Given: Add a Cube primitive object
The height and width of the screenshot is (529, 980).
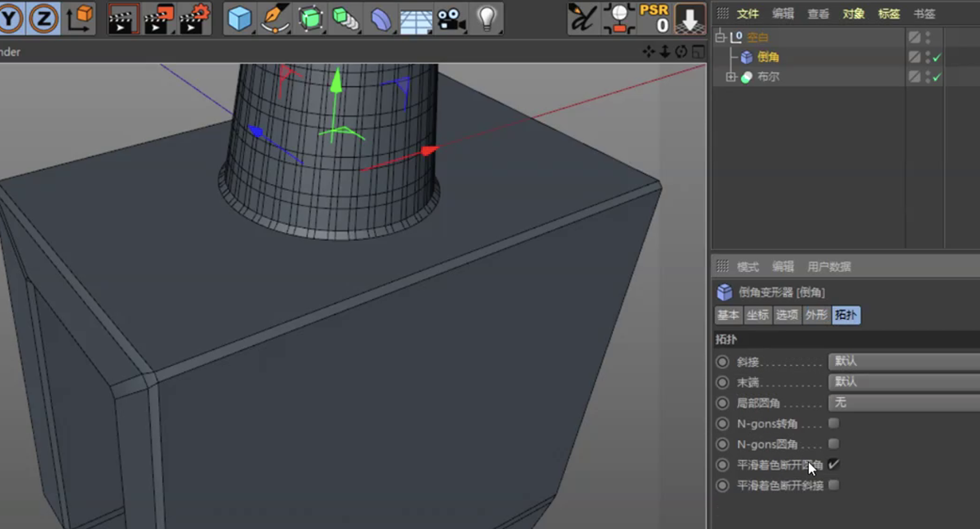Looking at the screenshot, I should click(x=239, y=19).
